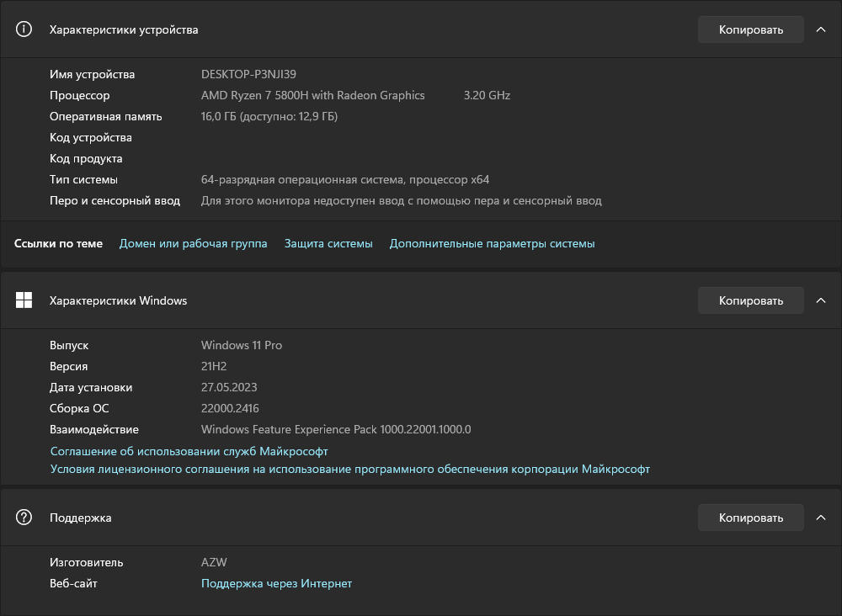Collapse the Характеристики устройства section chevron
842x616 pixels.
click(x=821, y=29)
